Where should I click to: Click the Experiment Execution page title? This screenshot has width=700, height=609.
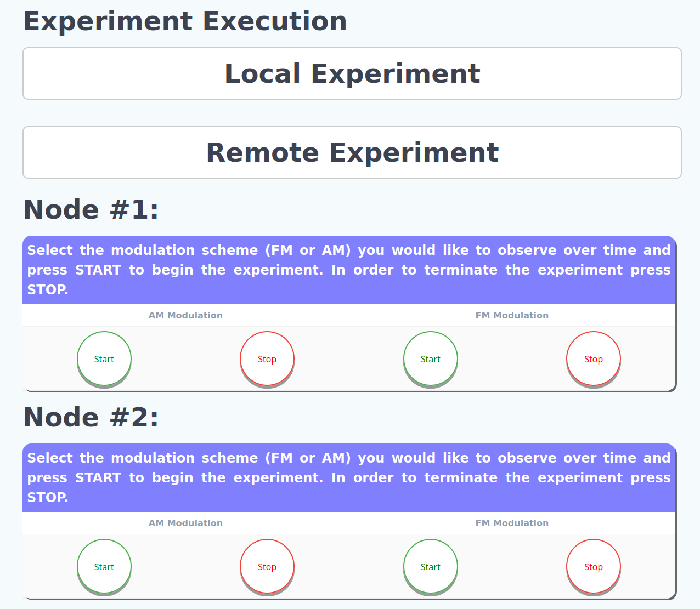pos(185,21)
